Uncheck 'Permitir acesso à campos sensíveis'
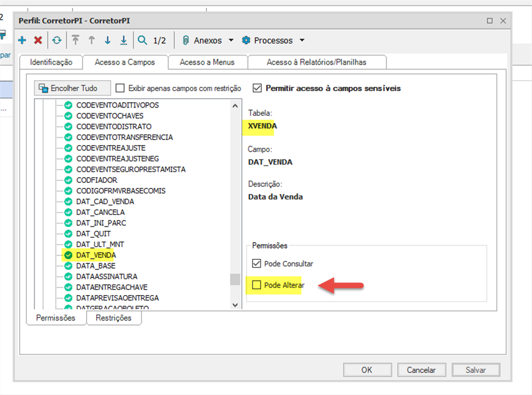Viewport: 532px width, 395px height. point(257,88)
